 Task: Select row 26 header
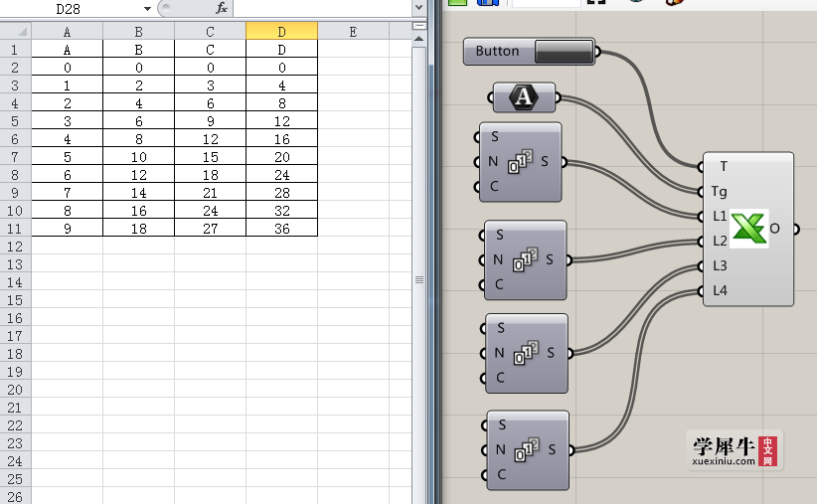[15, 497]
